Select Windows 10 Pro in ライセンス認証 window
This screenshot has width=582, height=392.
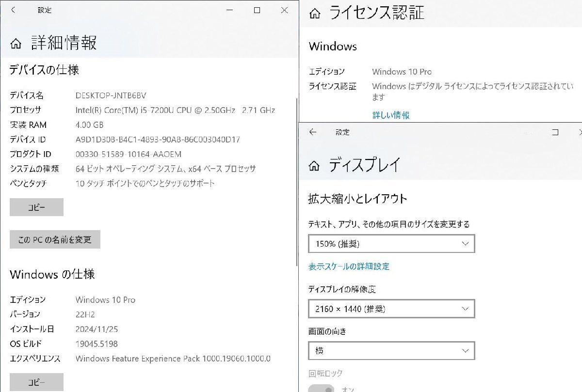click(x=402, y=72)
